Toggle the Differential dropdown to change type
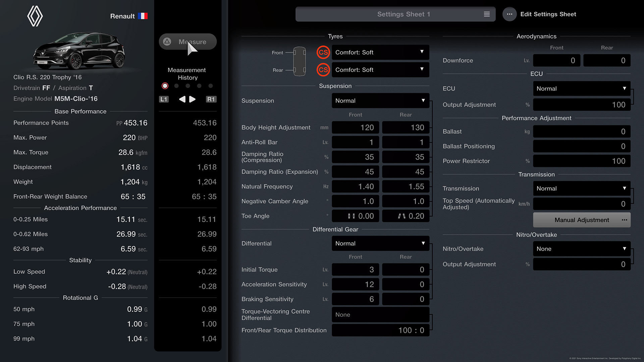This screenshot has height=362, width=644. coord(379,243)
